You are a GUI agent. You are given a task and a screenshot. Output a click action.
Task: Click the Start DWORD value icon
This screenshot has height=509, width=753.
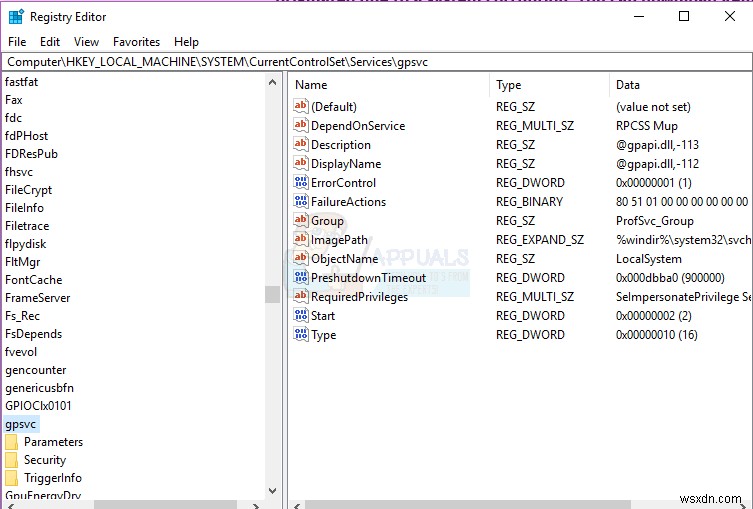click(x=301, y=315)
